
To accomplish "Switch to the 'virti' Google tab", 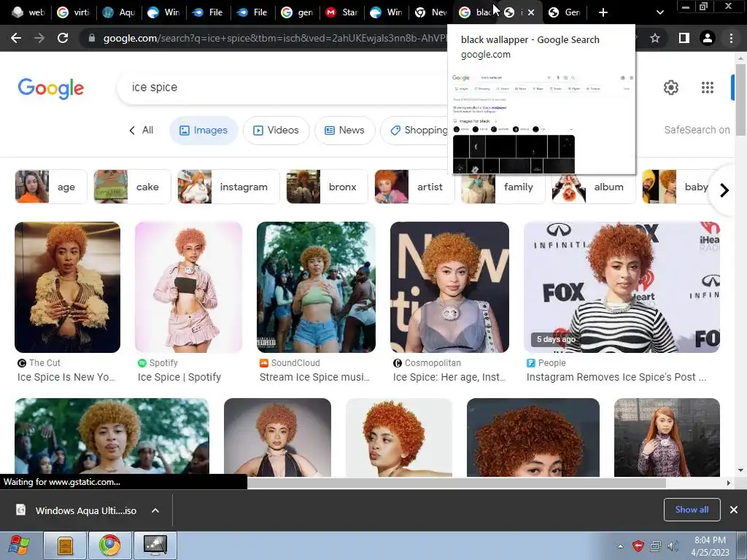I will point(74,12).
